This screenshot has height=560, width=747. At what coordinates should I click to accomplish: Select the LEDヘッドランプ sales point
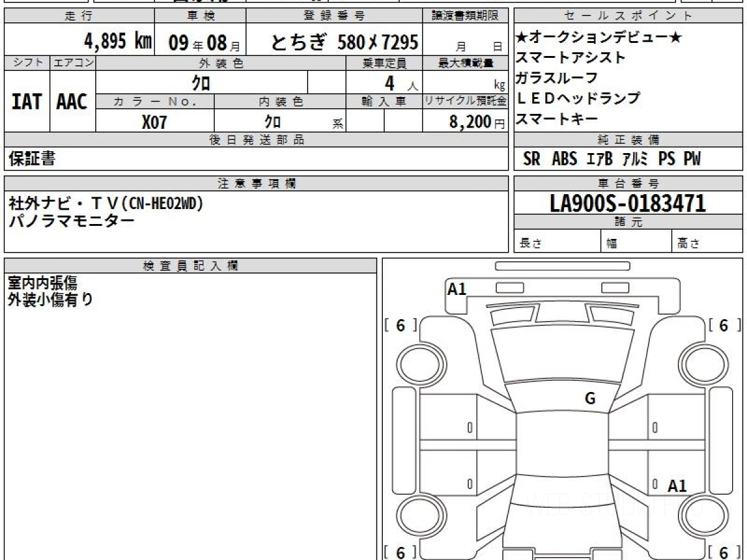(578, 98)
